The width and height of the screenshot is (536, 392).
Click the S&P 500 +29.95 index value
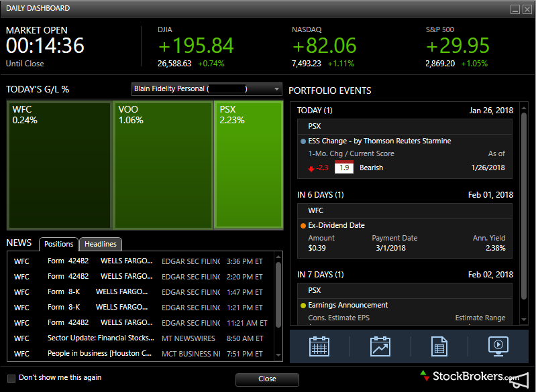coord(458,46)
